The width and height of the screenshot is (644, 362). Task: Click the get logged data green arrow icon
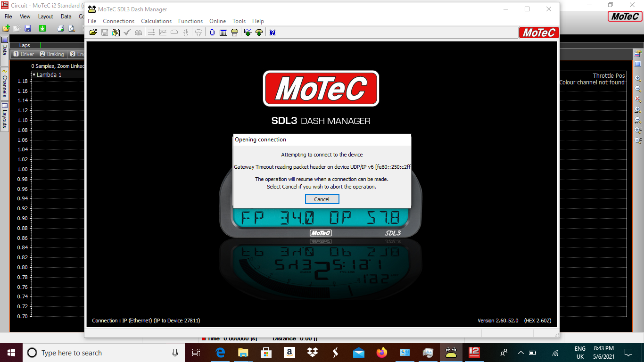(x=248, y=33)
